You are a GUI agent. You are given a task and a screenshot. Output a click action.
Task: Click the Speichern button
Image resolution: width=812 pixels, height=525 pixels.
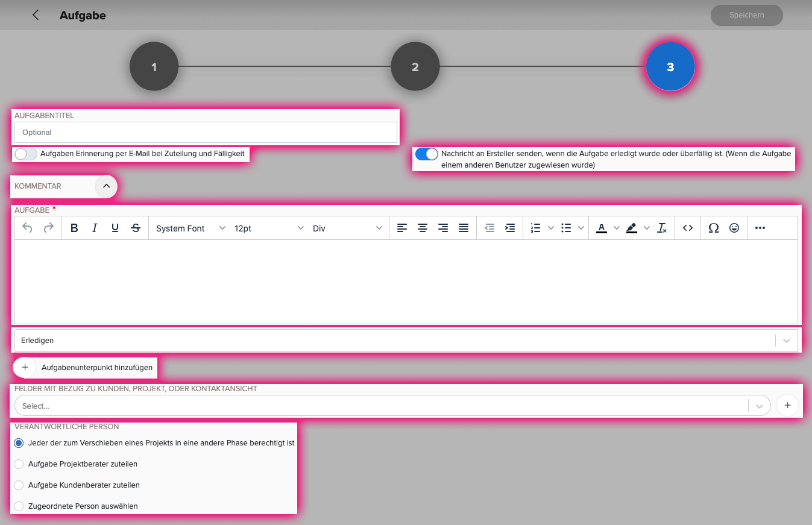coord(747,15)
